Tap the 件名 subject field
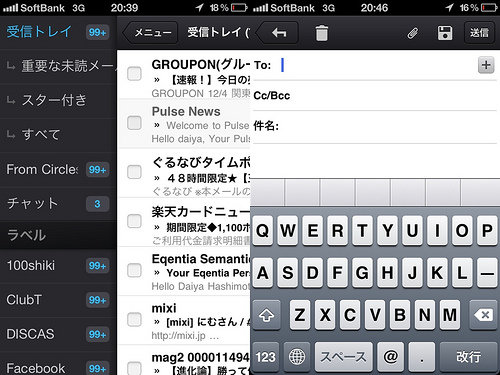The height and width of the screenshot is (375, 500). coord(375,126)
